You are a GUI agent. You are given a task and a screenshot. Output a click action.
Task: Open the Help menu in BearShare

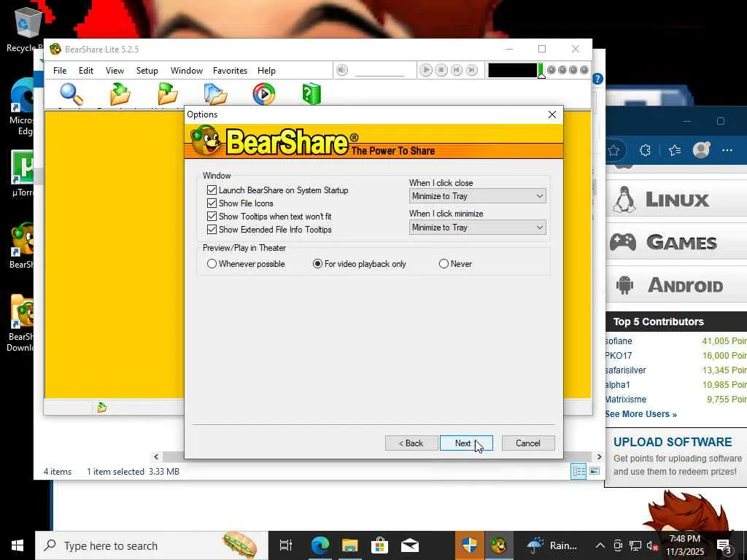coord(266,71)
